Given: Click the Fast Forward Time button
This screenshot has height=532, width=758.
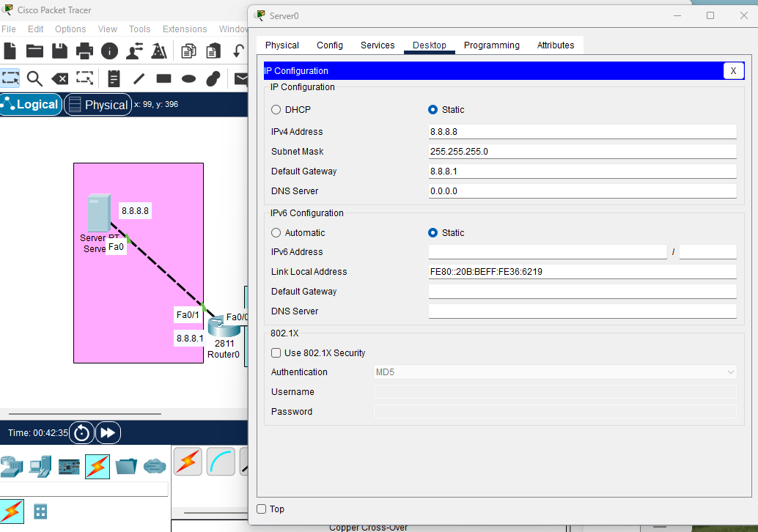Looking at the screenshot, I should click(108, 433).
